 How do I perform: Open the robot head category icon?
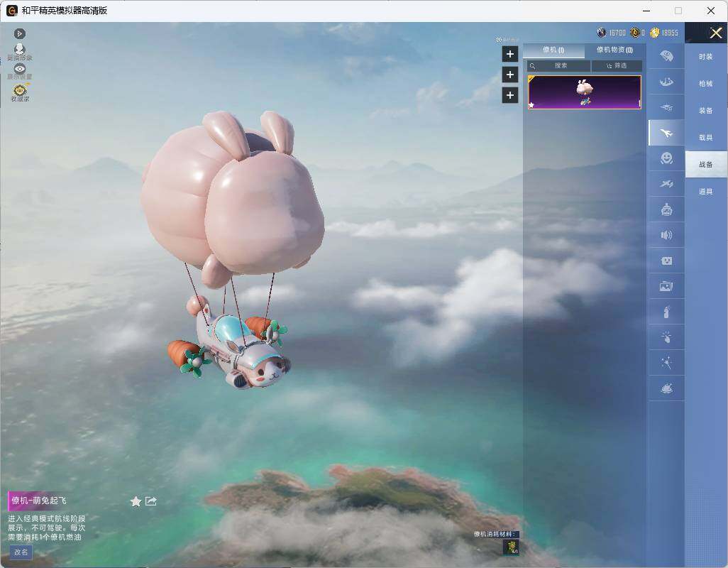click(x=666, y=209)
